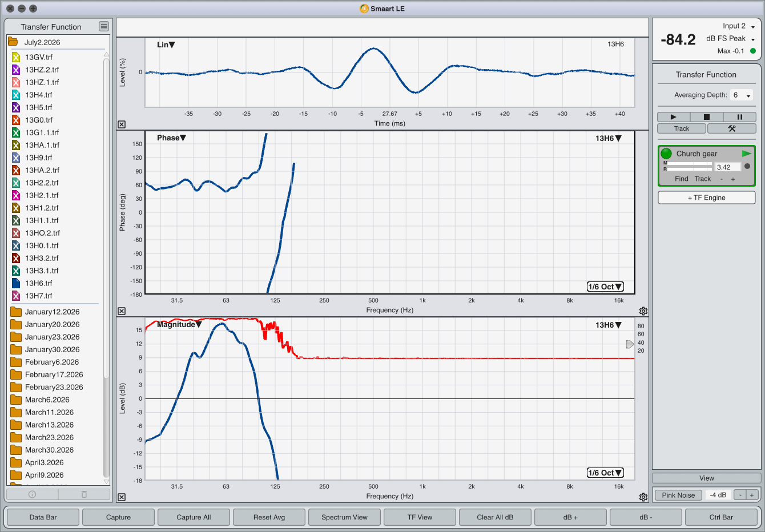Start measurement with the play button
765x532 pixels.
click(x=673, y=117)
